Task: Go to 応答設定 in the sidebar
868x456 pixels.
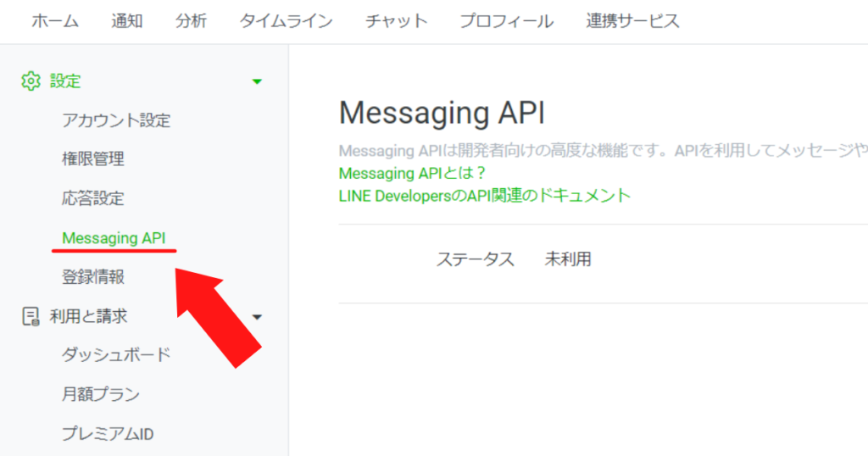Action: 93,198
